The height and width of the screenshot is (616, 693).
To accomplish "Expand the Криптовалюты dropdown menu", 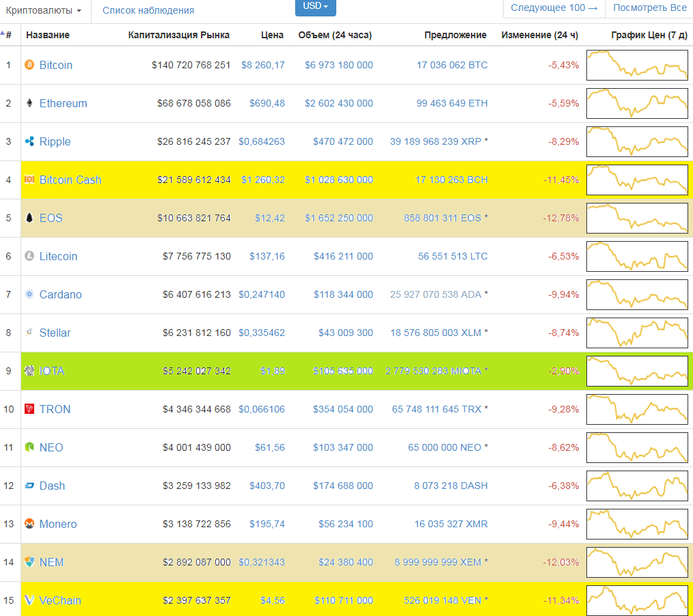I will 44,11.
